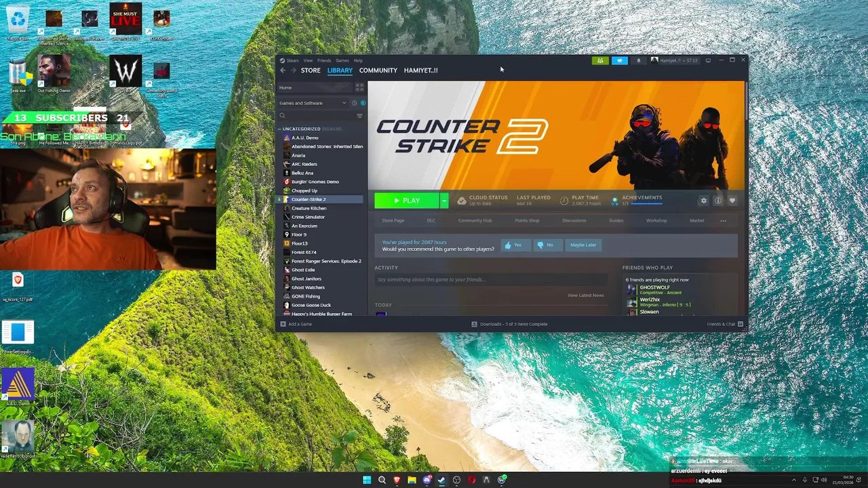Open more game links ellipsis menu
This screenshot has height=488, width=868.
tap(723, 220)
